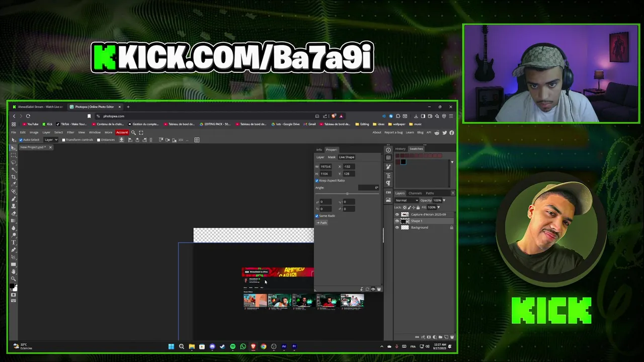Click the Path button in Properties
Viewport: 644px width, 362px height.
[321, 223]
